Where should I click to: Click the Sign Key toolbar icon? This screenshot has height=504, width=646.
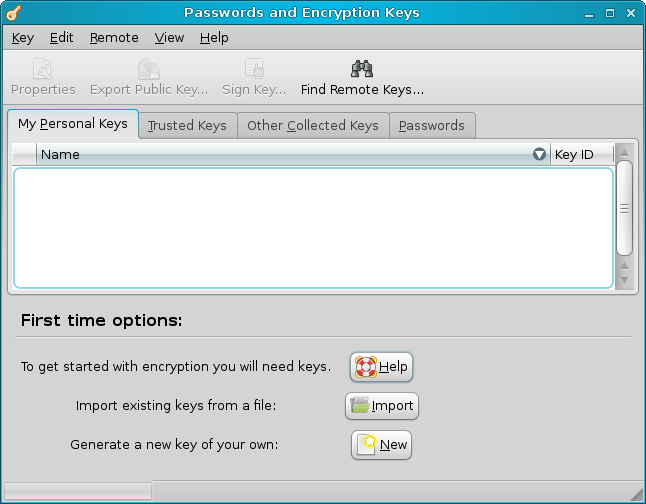pos(254,69)
